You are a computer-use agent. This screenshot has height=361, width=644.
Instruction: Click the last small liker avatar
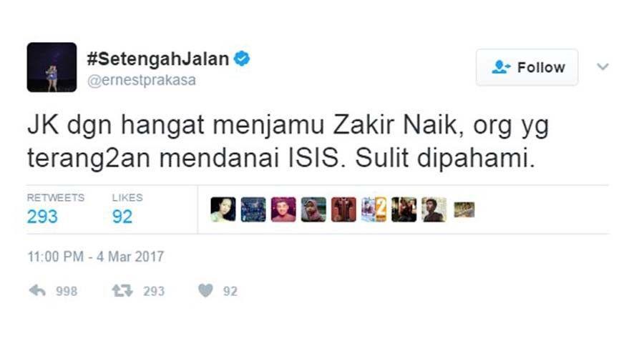pos(464,209)
